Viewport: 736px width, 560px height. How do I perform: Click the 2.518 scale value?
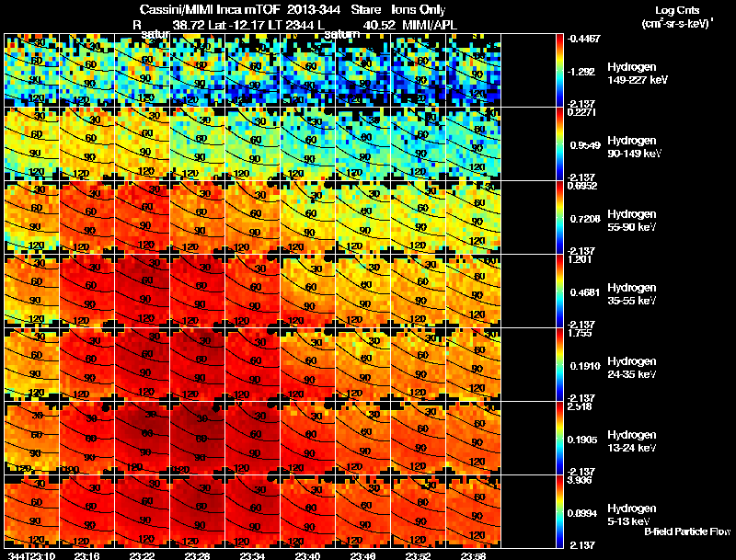(x=580, y=406)
